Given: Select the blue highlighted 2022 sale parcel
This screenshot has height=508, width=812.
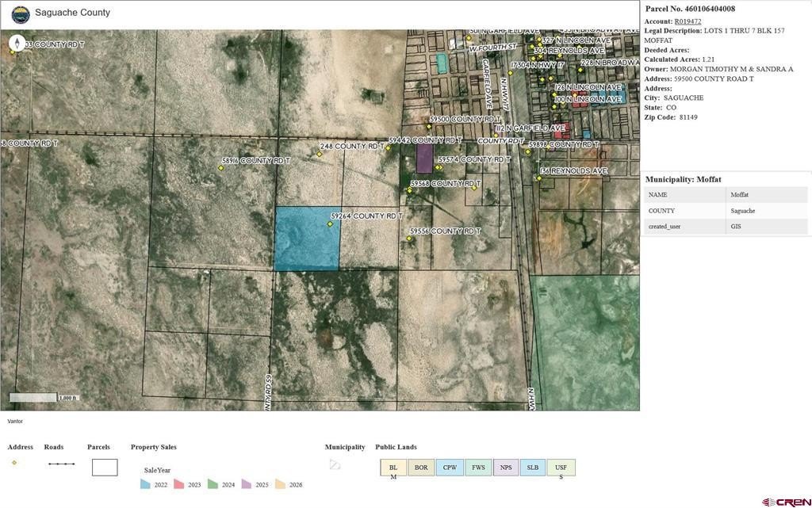Looking at the screenshot, I should pos(307,239).
